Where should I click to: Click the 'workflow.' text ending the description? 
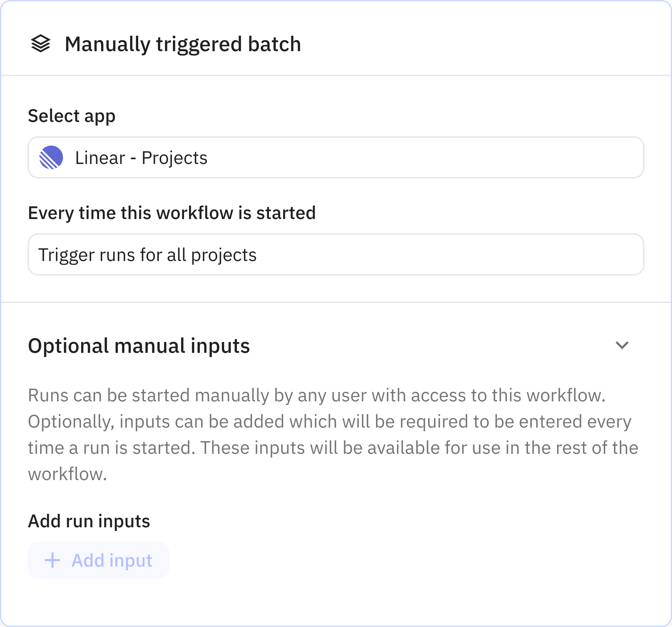67,474
